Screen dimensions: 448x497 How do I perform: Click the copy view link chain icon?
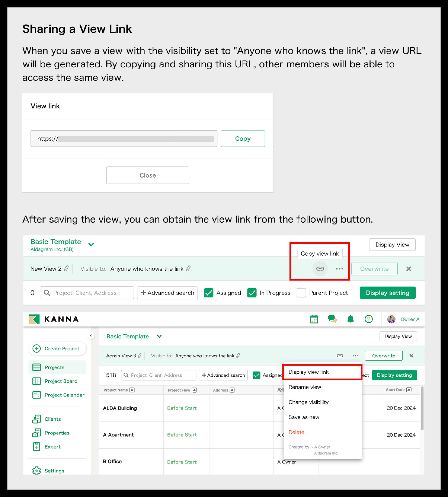(320, 269)
